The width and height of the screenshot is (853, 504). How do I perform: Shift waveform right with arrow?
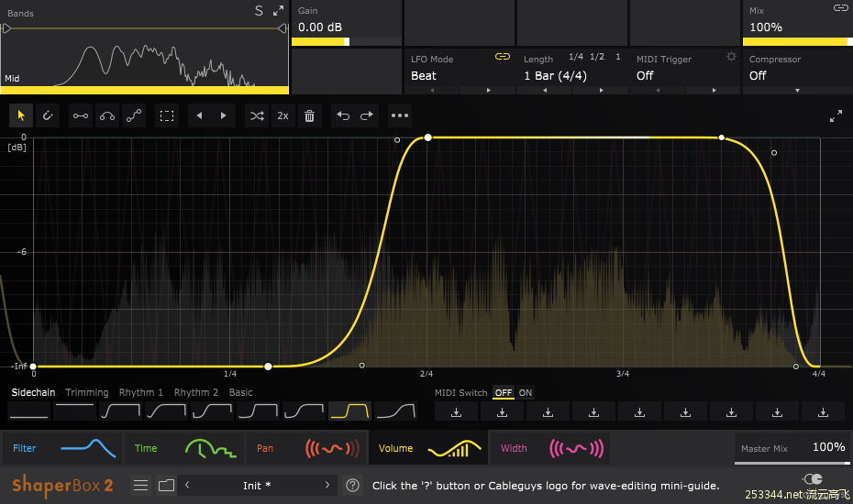(x=223, y=115)
